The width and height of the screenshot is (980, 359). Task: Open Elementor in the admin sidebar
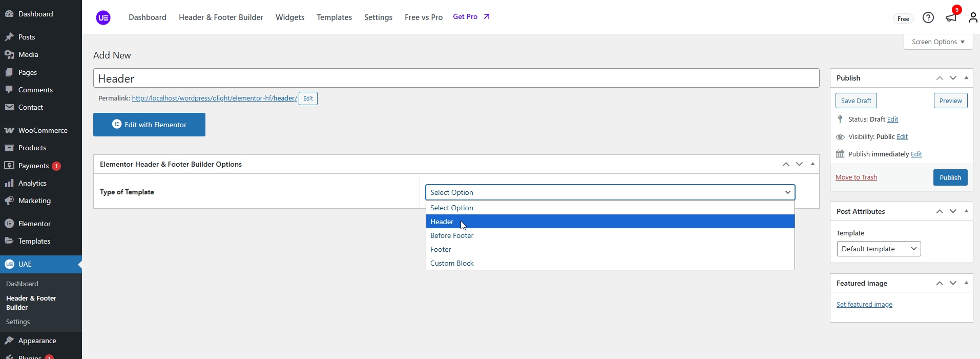tap(34, 224)
